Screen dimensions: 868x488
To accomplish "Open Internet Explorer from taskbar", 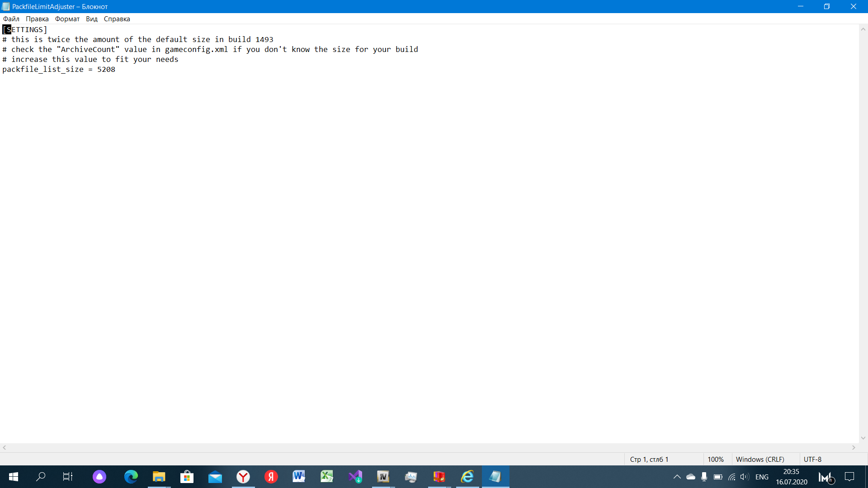I will click(x=467, y=477).
